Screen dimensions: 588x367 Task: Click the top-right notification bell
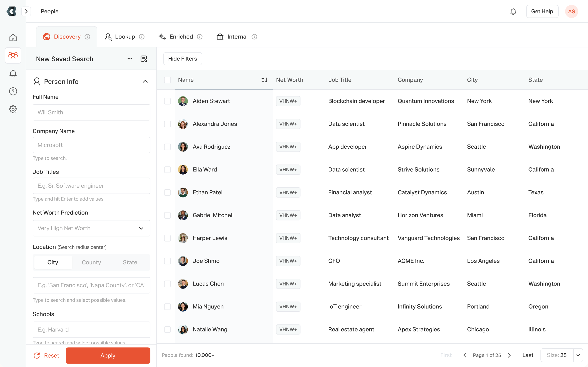(x=513, y=11)
